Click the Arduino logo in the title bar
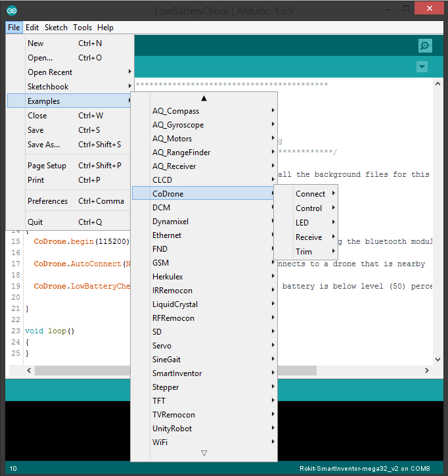Viewport: 448px width, 476px height. [x=12, y=11]
